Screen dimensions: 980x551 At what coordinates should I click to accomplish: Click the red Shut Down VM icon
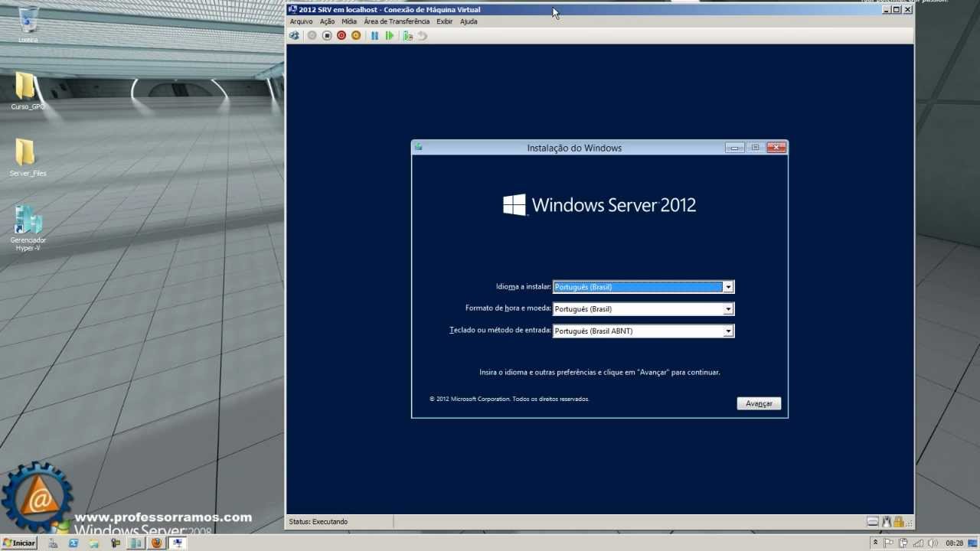tap(341, 35)
